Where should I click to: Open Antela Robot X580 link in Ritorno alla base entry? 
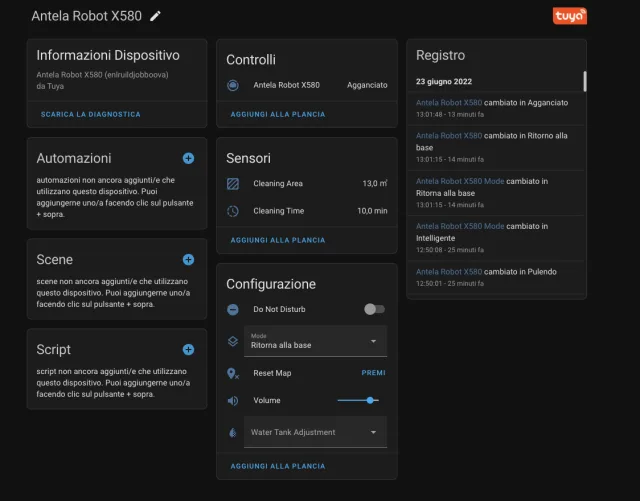pyautogui.click(x=449, y=136)
